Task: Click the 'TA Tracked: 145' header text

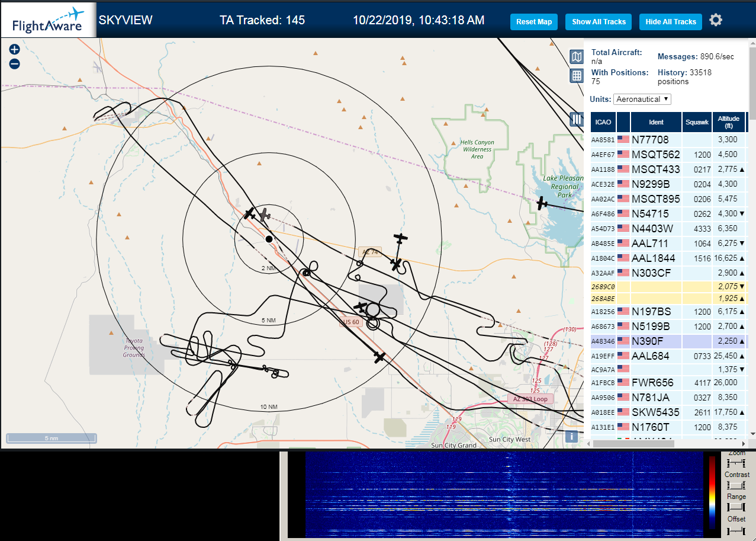Action: (262, 20)
